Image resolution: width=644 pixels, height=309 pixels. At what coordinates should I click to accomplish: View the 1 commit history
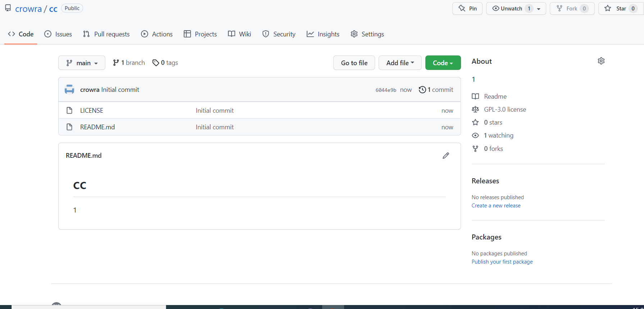(436, 90)
